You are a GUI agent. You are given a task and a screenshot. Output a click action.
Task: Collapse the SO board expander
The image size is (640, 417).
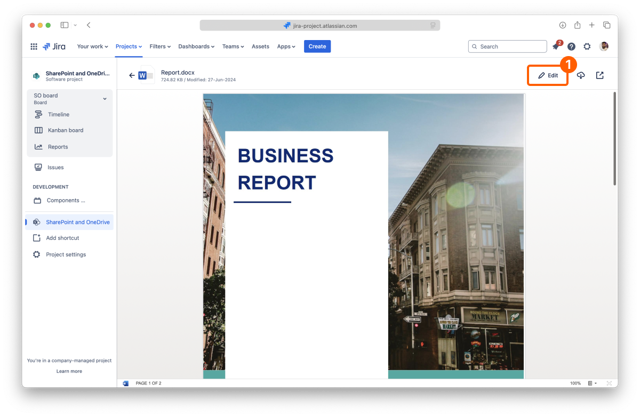pos(104,99)
